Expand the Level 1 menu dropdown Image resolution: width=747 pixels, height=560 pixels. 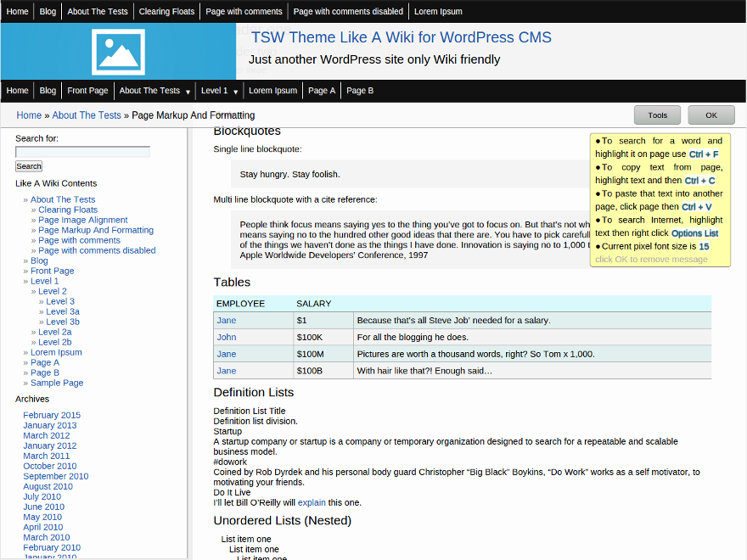point(233,92)
